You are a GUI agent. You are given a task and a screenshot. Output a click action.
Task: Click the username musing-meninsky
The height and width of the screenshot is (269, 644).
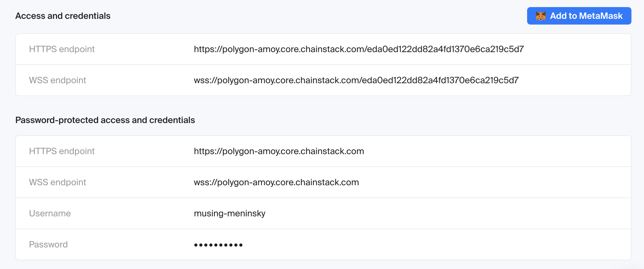pyautogui.click(x=229, y=213)
